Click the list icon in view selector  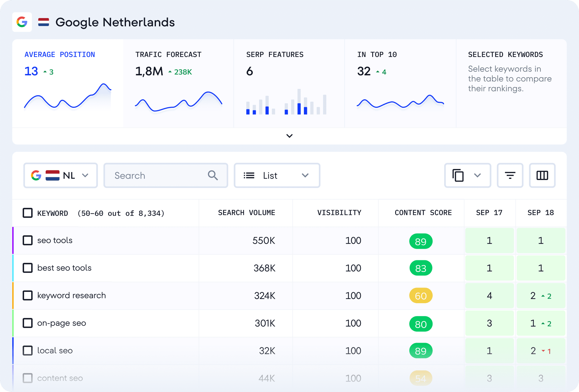[249, 175]
